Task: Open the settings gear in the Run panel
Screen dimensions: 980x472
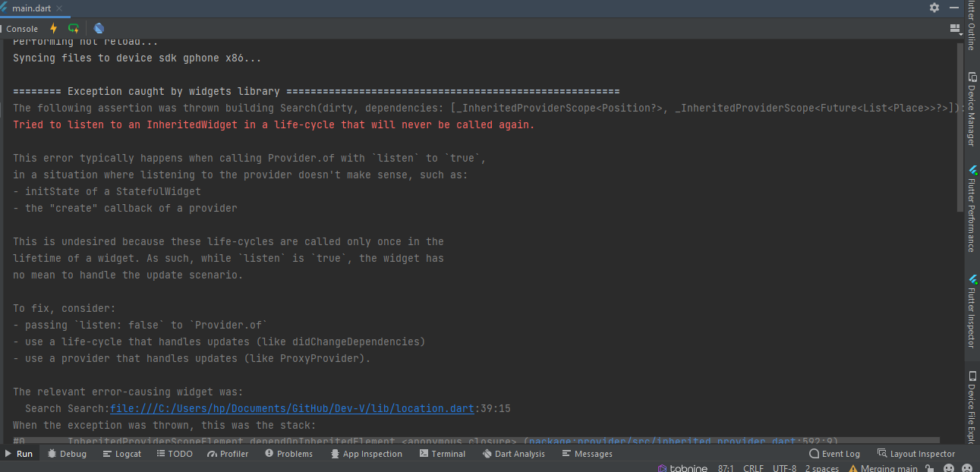Action: pos(934,8)
